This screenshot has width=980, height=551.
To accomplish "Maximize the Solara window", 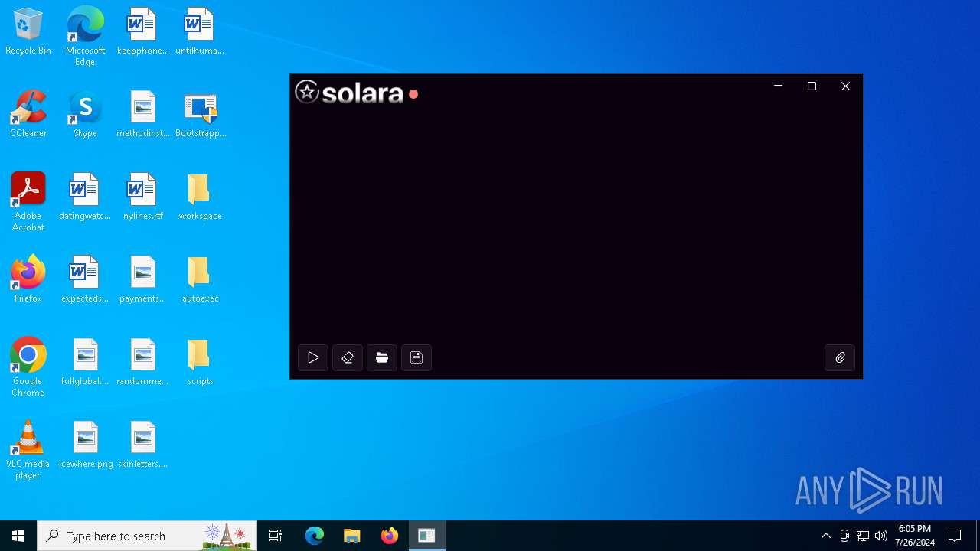I will (x=812, y=86).
